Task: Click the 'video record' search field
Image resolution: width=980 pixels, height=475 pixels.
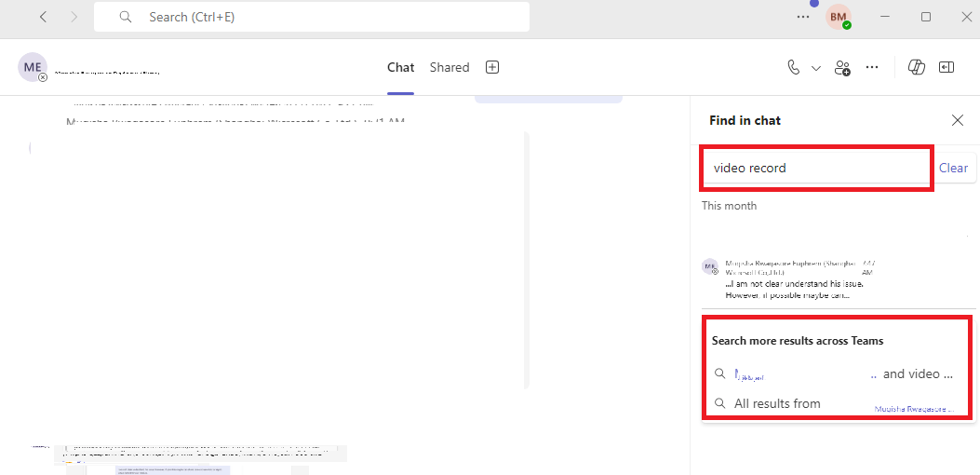Action: pos(817,169)
